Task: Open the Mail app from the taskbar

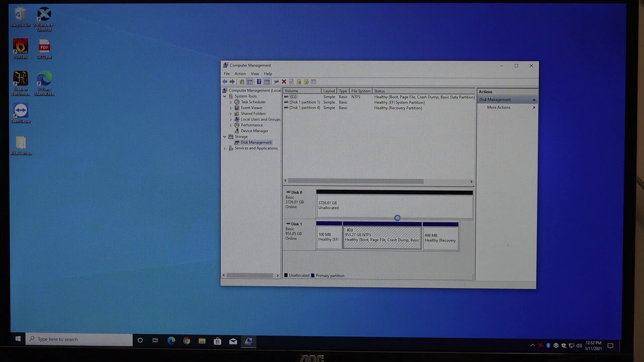Action: [x=233, y=341]
